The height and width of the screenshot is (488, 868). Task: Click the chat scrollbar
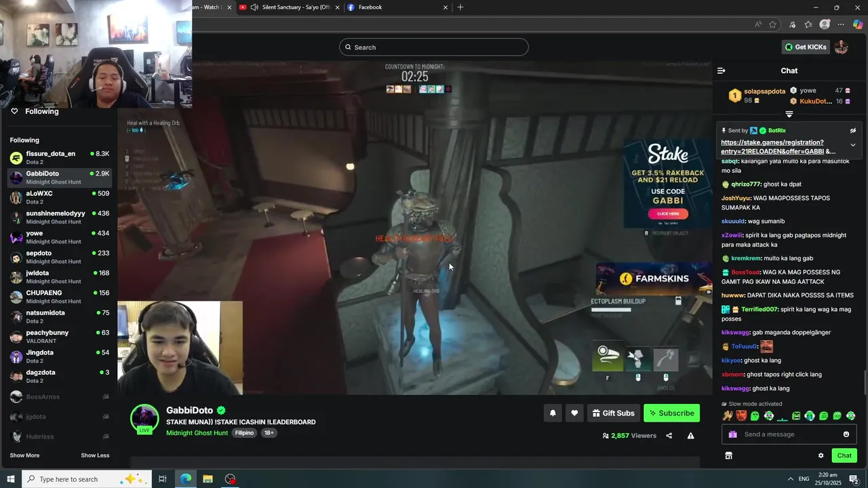click(x=864, y=382)
